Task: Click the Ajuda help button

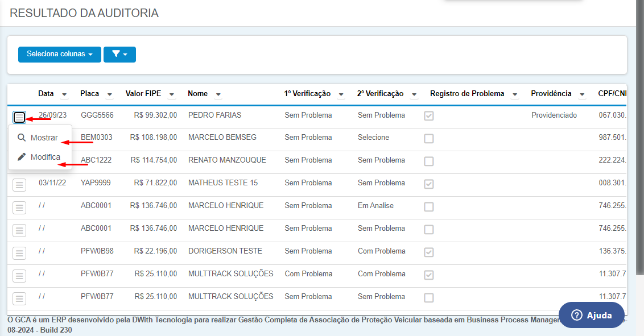Action: pos(592,315)
